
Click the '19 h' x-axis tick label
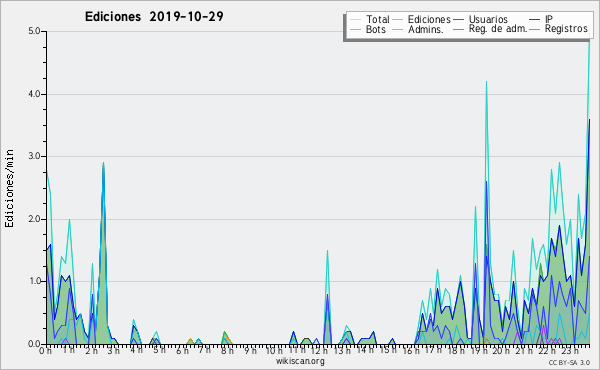coord(479,351)
